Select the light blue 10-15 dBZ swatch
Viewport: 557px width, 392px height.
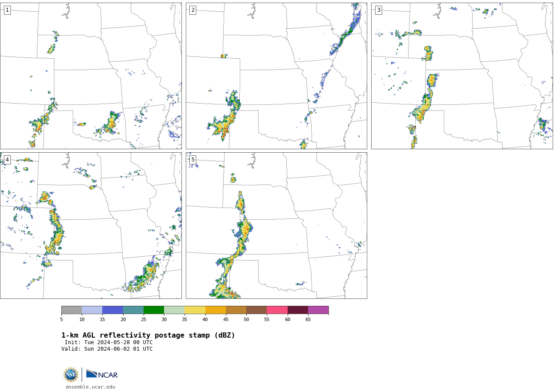92,310
